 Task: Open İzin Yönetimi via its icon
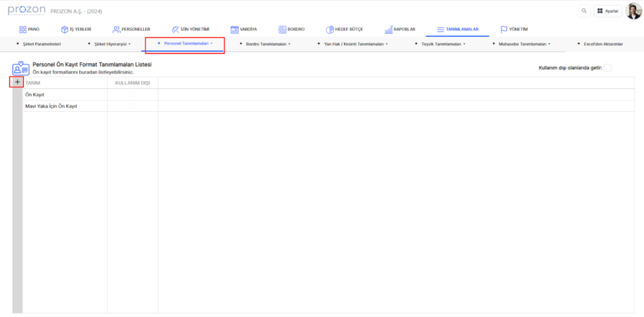(x=175, y=30)
